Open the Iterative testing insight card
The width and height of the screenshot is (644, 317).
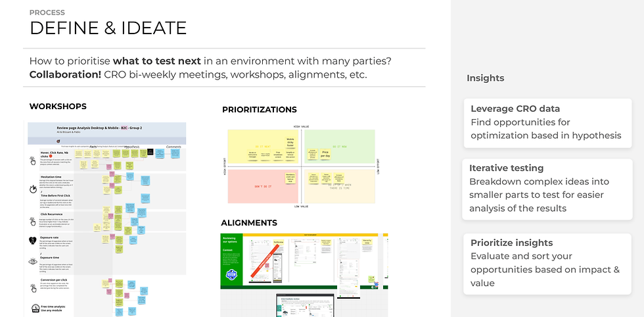[547, 189]
